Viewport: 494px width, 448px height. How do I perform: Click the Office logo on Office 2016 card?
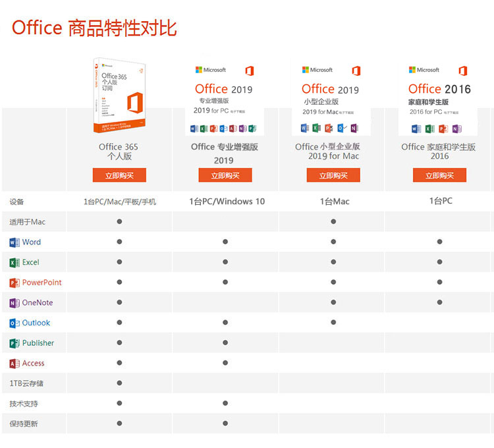click(463, 71)
